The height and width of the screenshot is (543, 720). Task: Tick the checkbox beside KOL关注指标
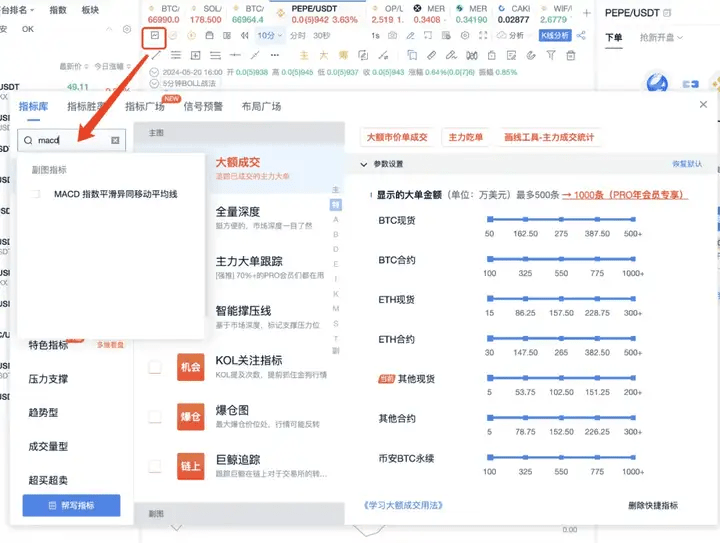pyautogui.click(x=155, y=367)
